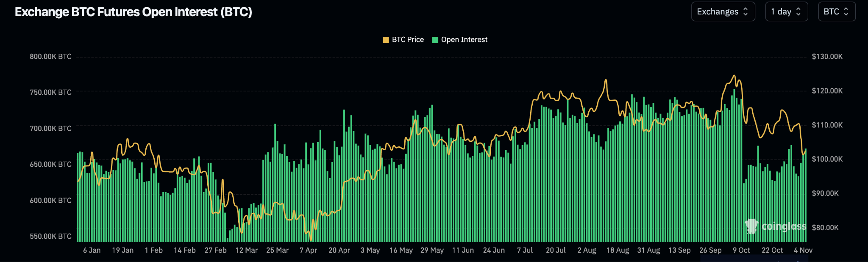Click the up-down arrows beside 1 day
The height and width of the screenshot is (262, 868).
(x=798, y=12)
